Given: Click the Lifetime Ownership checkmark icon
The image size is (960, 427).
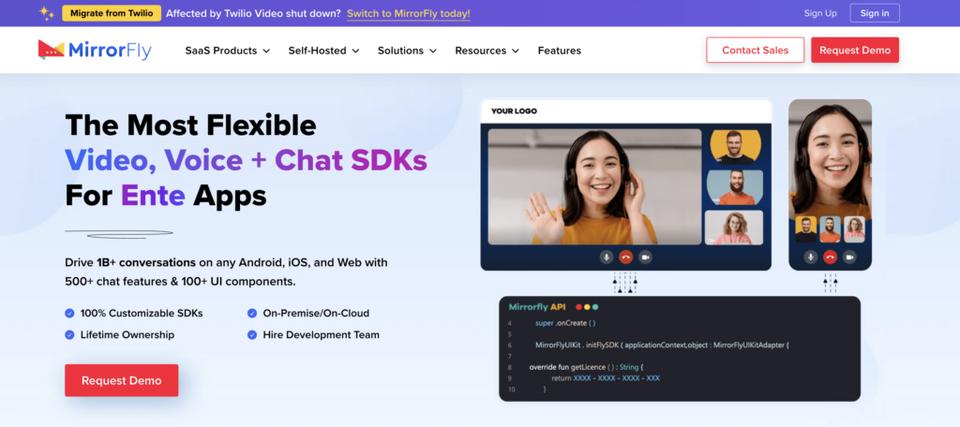Looking at the screenshot, I should [x=70, y=334].
